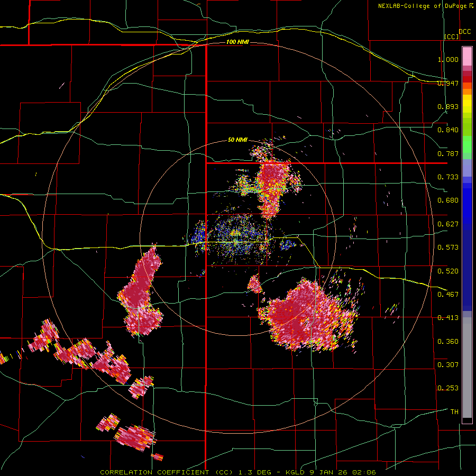476x476 pixels.
Task: Click the TH threshold label
Action: [x=454, y=411]
